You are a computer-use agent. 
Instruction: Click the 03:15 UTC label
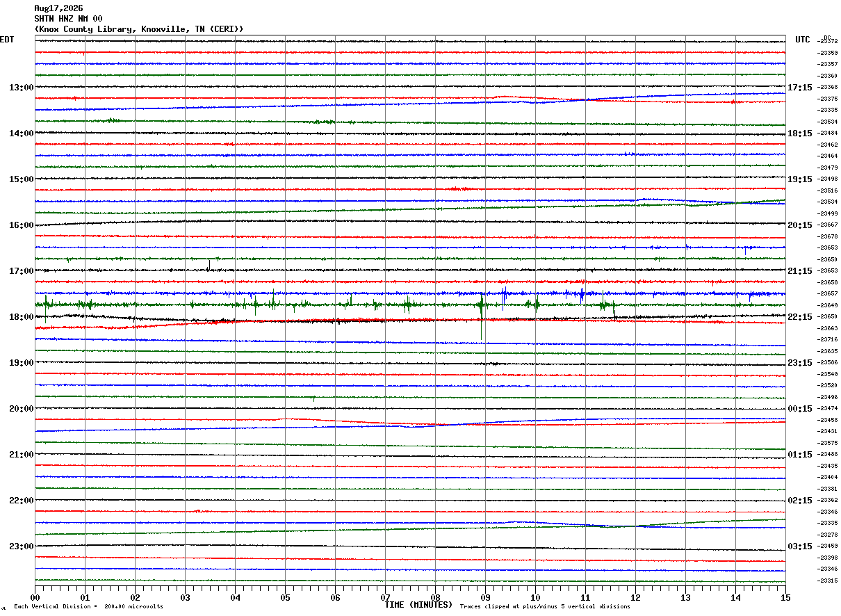800,546
